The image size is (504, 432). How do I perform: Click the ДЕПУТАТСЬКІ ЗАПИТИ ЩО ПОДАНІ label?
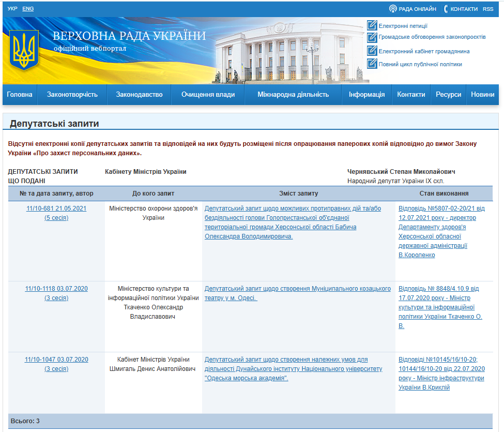43,176
